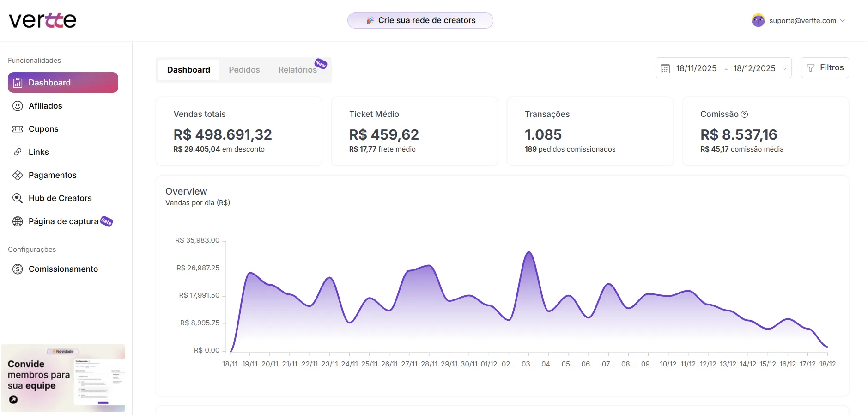Screen dimensions: 868x415
Task: Click the user avatar icon
Action: [758, 20]
